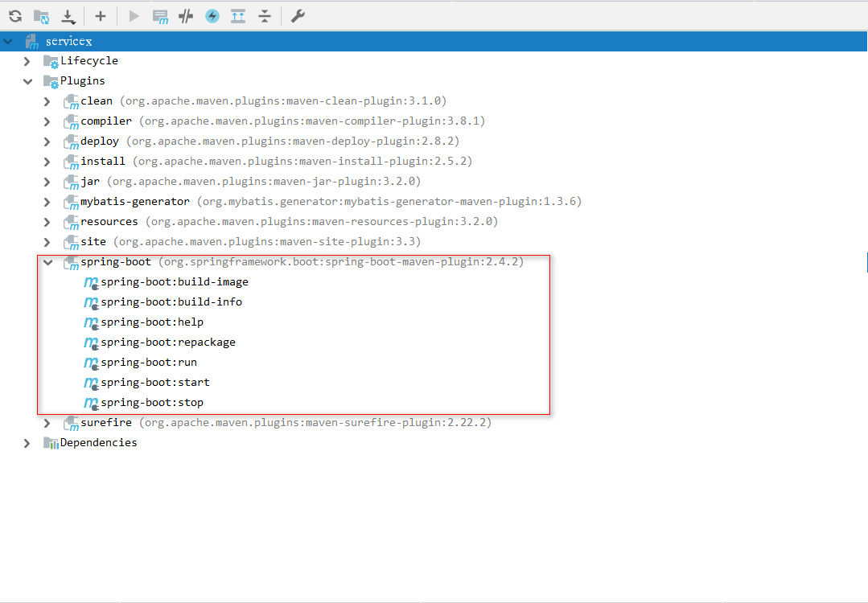Click the Execute Maven Goal icon
The image size is (868, 603).
coord(160,17)
